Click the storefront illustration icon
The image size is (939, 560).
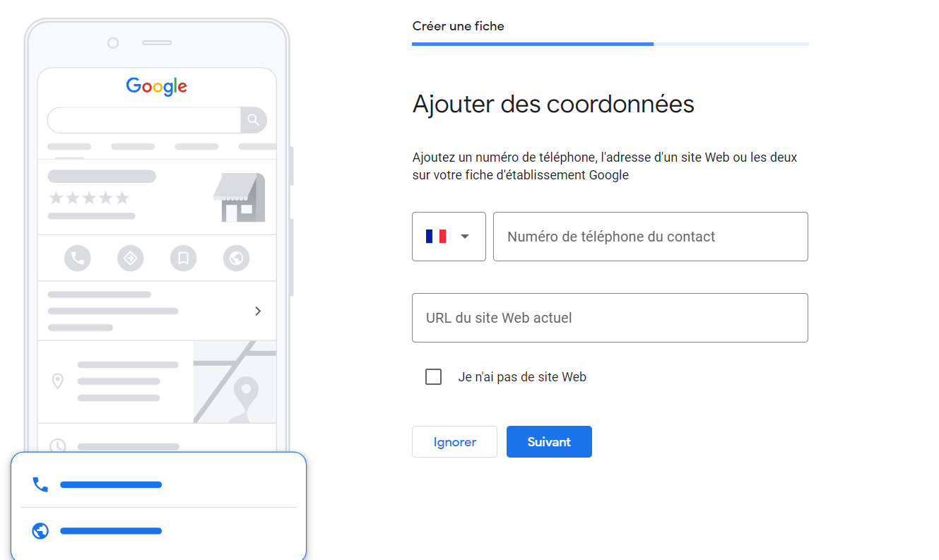[x=239, y=198]
